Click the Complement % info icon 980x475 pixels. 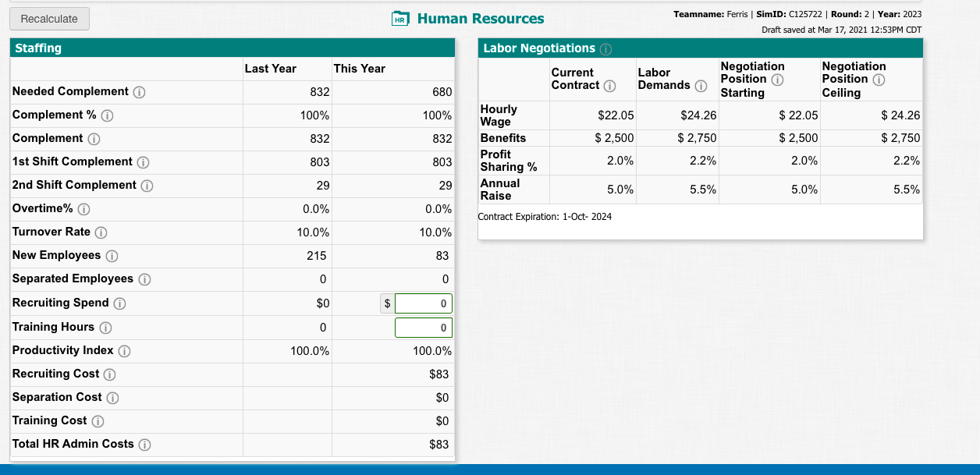tap(107, 115)
